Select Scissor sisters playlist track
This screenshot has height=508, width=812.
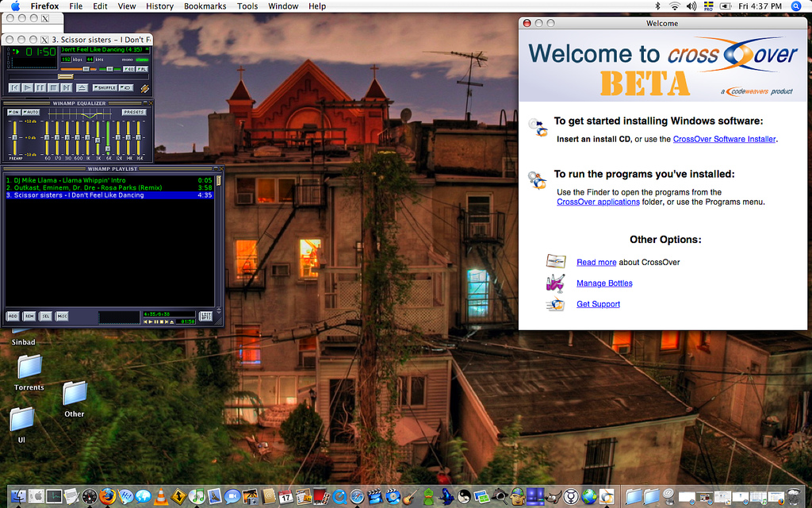pyautogui.click(x=109, y=195)
